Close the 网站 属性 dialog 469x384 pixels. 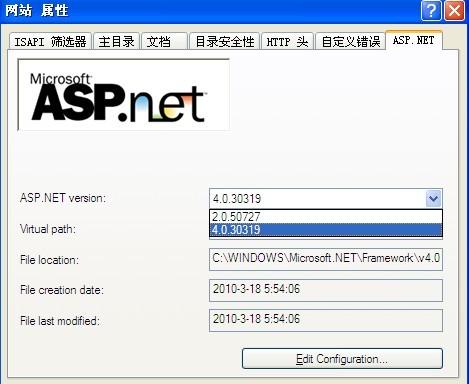point(455,11)
